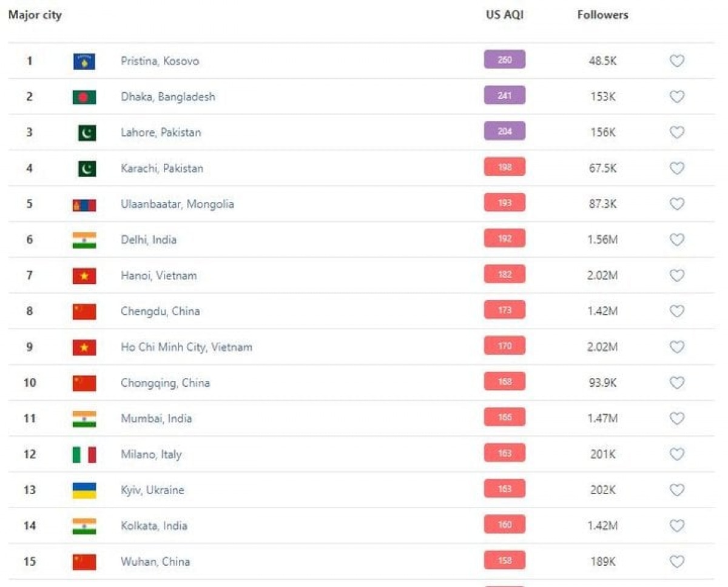Open Ho Chi Minh City, Vietnam page

[x=186, y=347]
